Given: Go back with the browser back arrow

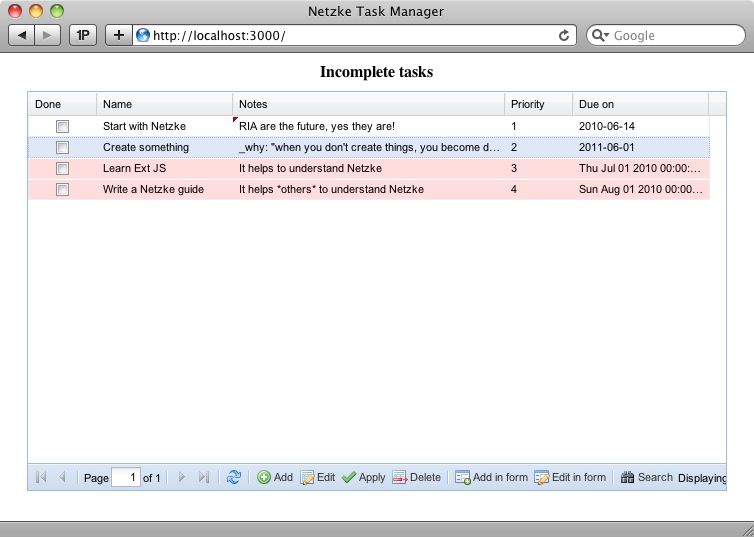Looking at the screenshot, I should pos(22,35).
